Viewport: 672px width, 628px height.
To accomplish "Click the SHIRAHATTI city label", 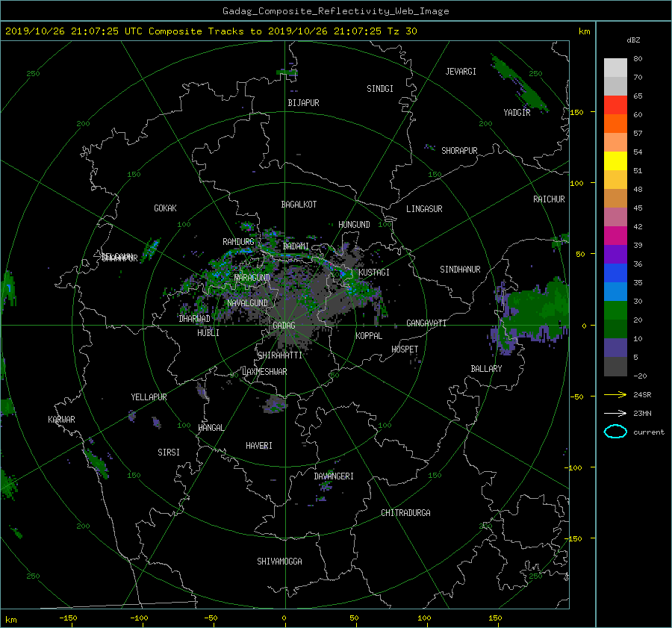I will click(x=279, y=355).
